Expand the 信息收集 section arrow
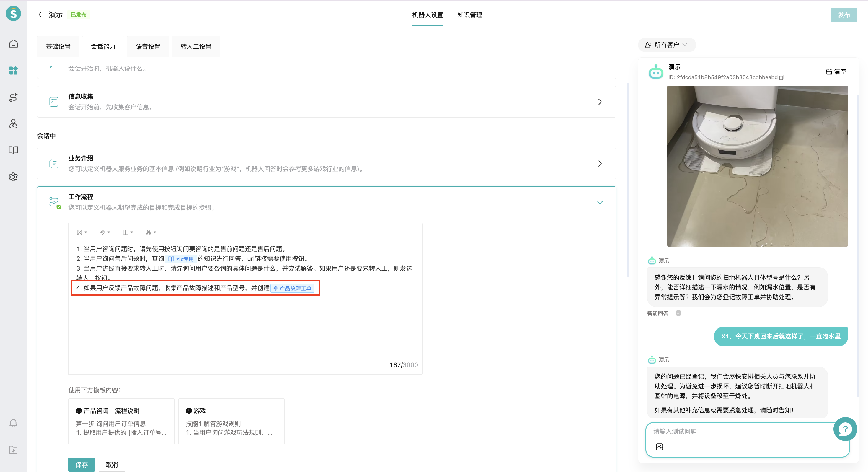The height and width of the screenshot is (472, 868). (x=600, y=102)
